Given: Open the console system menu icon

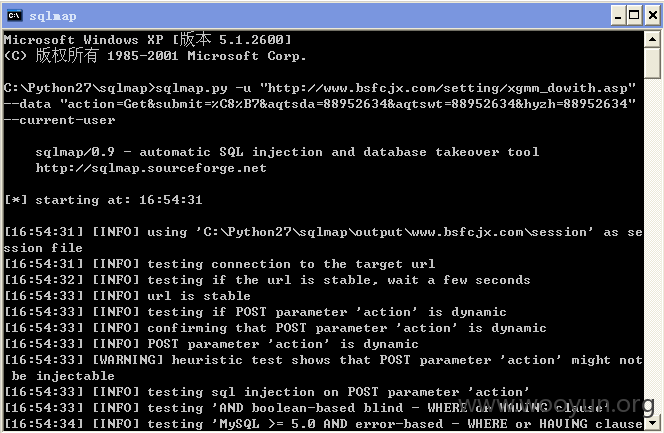Looking at the screenshot, I should (x=14, y=16).
